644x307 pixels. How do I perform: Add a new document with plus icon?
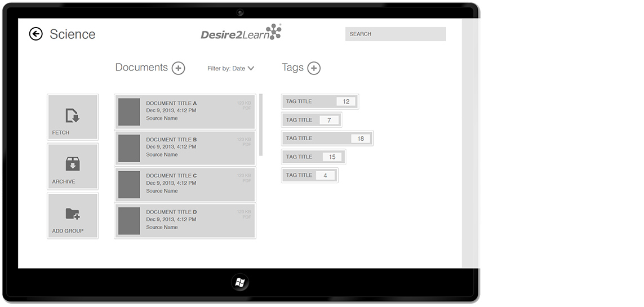[178, 68]
